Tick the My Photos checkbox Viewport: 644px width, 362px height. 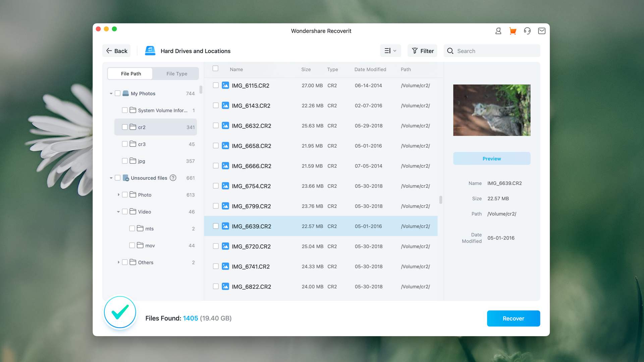point(117,94)
